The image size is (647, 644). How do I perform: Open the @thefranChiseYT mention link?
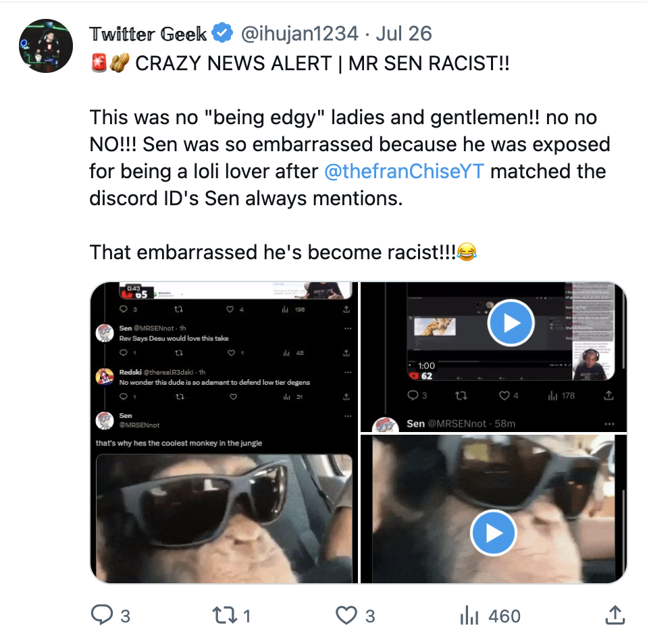click(x=404, y=171)
